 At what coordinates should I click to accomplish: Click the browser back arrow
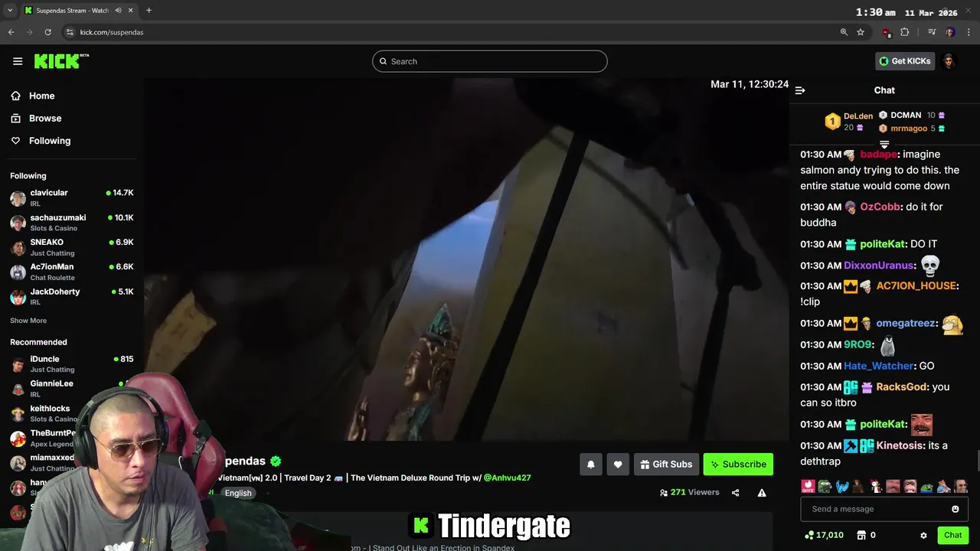tap(11, 32)
